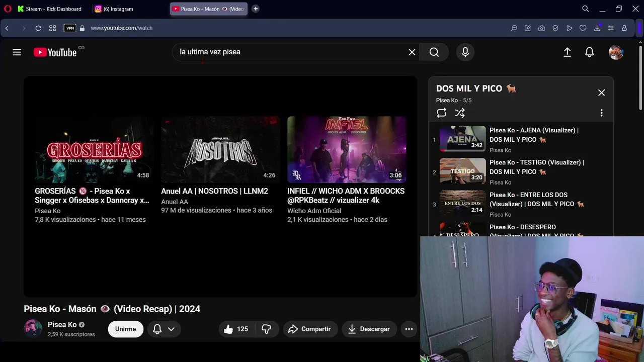644x362 pixels.
Task: Open Pisea Ko channel avatar
Action: 33,328
